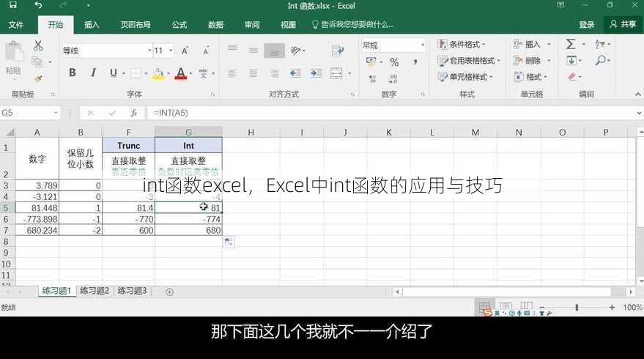Switch to the 审阅 Review tab
This screenshot has height=359, width=644.
point(252,25)
